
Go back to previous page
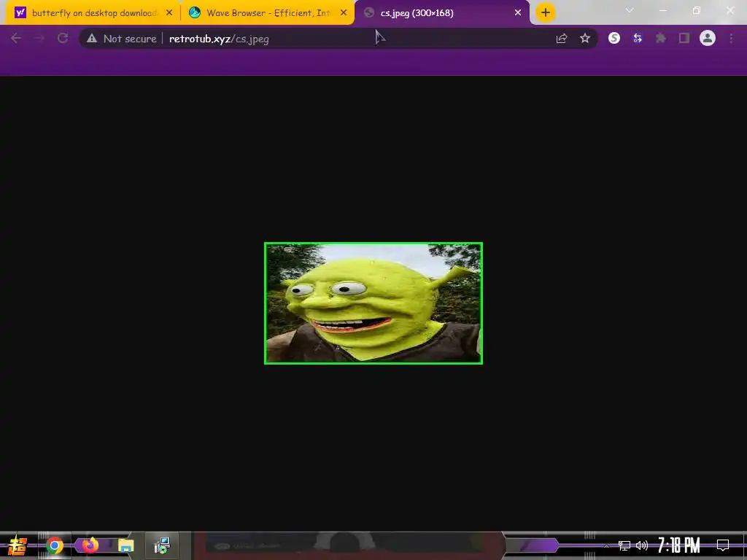(16, 39)
